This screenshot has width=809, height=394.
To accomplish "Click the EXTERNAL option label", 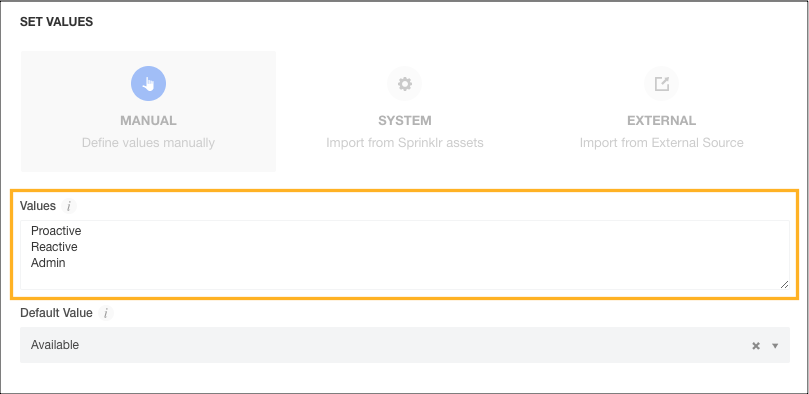I will [661, 121].
